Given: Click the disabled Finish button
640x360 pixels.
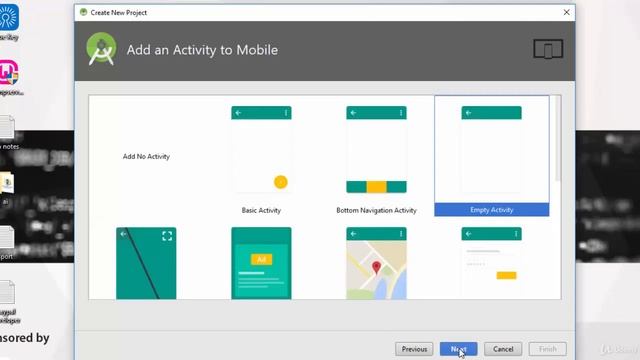Looking at the screenshot, I should (547, 349).
